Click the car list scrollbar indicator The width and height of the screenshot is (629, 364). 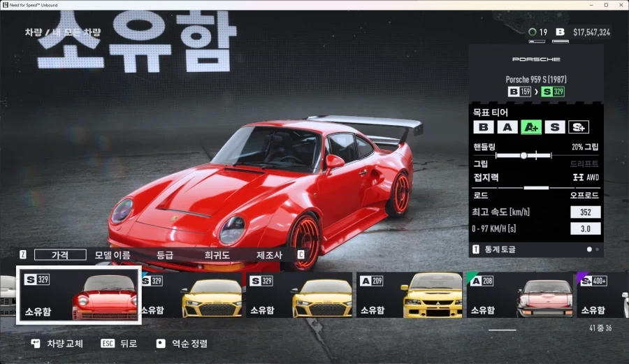coord(503,330)
